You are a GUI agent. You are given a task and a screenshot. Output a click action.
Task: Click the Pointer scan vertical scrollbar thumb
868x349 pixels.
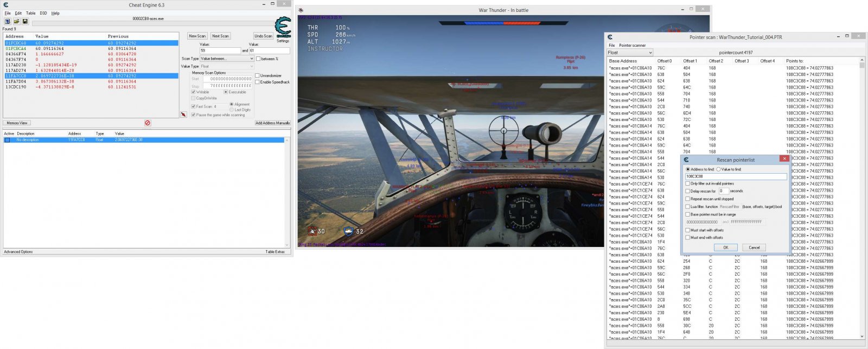click(862, 66)
